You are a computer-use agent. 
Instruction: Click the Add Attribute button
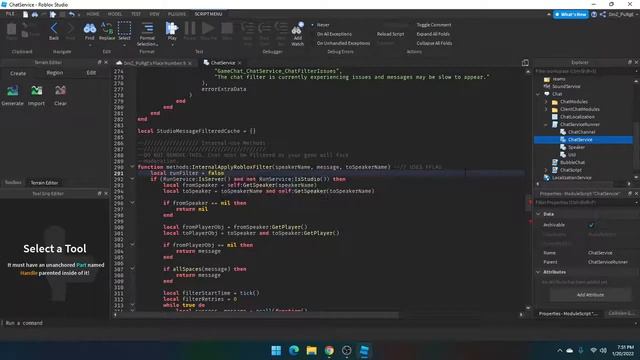(x=590, y=295)
